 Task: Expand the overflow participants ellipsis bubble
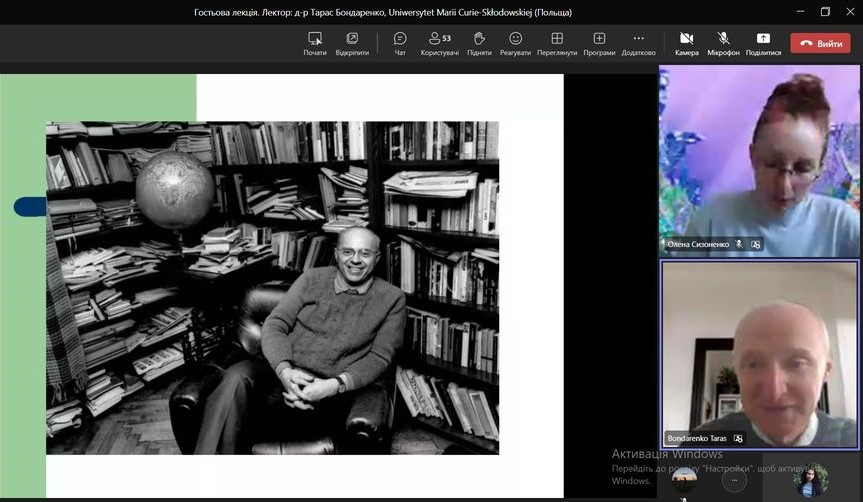(735, 479)
